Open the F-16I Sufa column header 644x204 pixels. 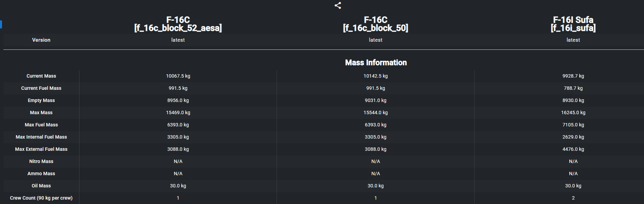tap(573, 24)
